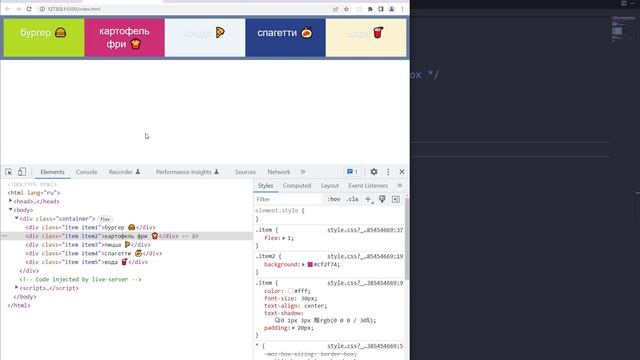Click the address bar URL

74,9
